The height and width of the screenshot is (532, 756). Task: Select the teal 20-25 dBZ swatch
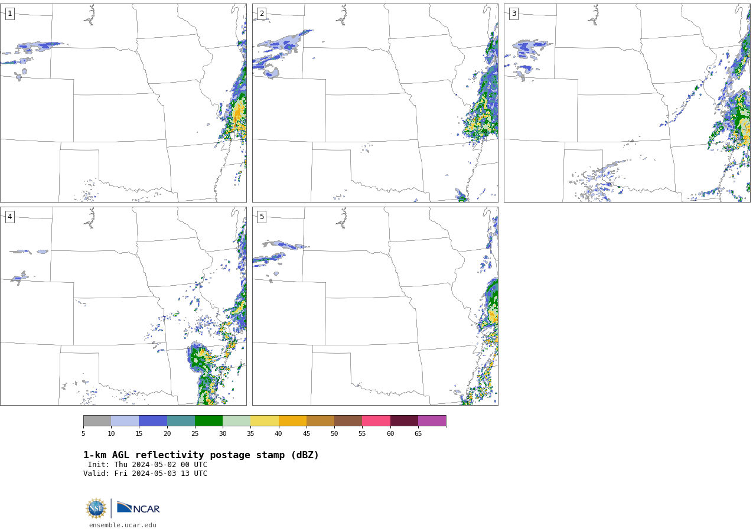[181, 420]
